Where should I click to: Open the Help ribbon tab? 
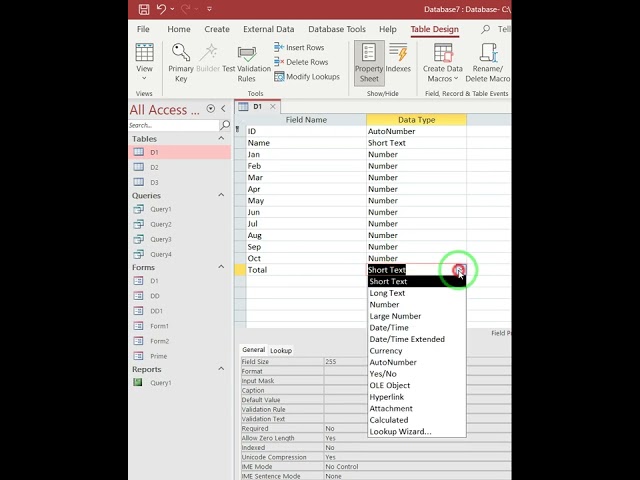tap(387, 29)
